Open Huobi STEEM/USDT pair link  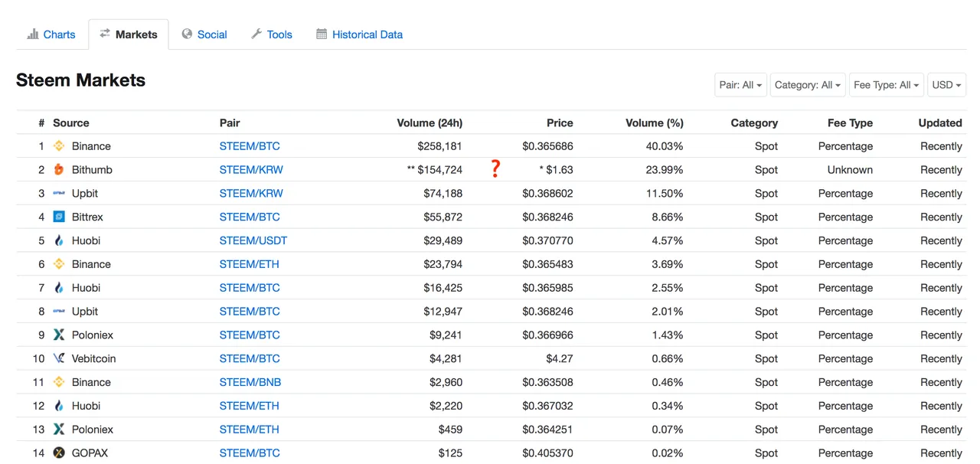point(253,241)
